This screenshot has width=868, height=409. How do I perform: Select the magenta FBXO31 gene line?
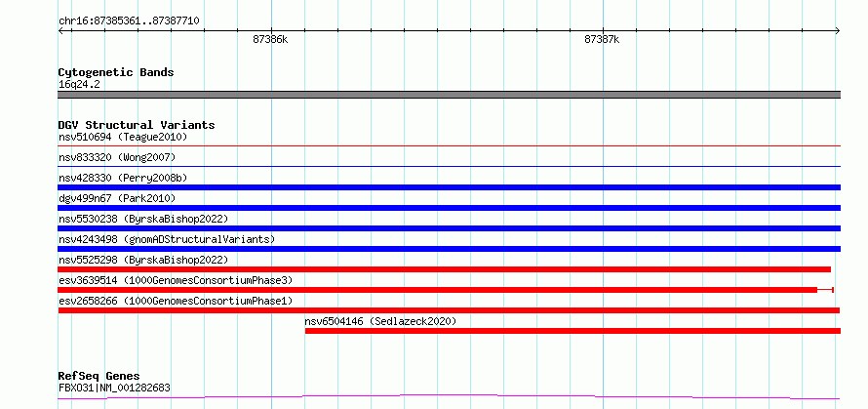(x=449, y=396)
